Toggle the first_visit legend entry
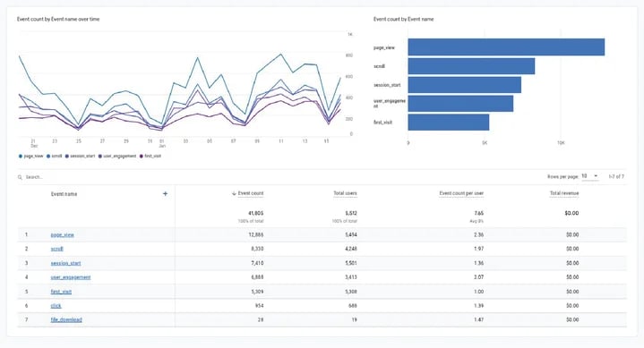Screen dimensions: 644x348 tap(150, 157)
